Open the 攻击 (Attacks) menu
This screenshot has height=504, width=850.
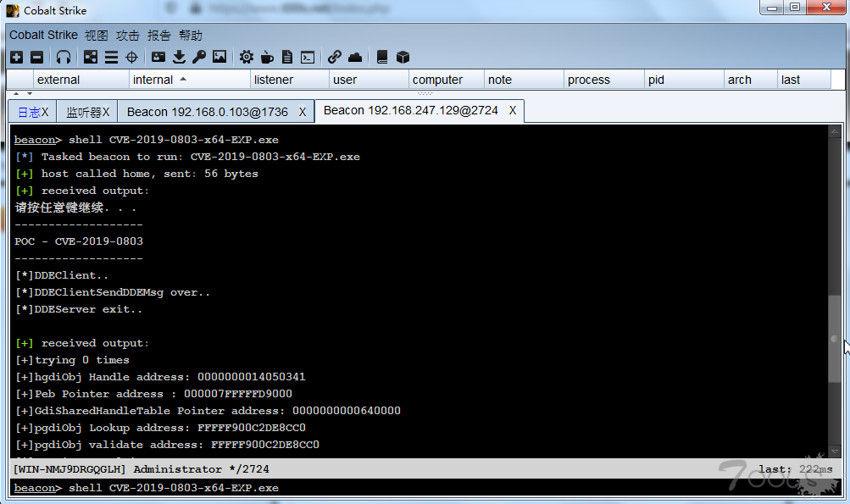(128, 36)
